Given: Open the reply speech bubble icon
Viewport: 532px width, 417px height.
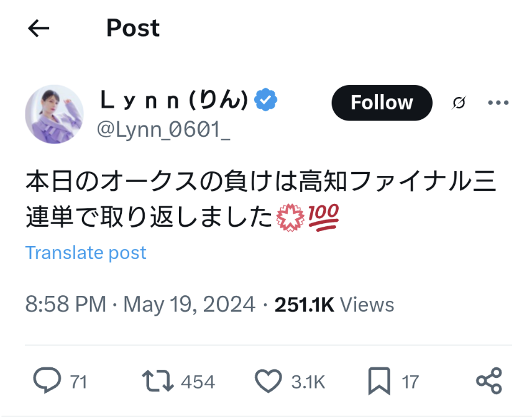Looking at the screenshot, I should click(47, 381).
